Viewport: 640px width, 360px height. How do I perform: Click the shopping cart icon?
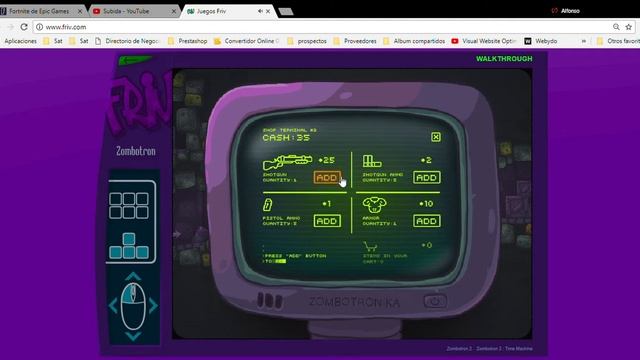point(370,246)
